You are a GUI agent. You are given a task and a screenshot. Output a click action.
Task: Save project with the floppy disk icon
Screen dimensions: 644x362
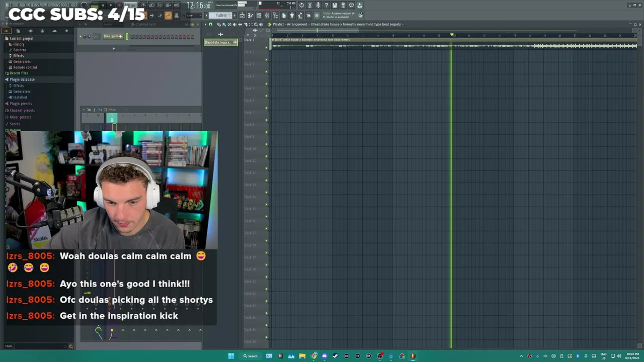(x=335, y=5)
